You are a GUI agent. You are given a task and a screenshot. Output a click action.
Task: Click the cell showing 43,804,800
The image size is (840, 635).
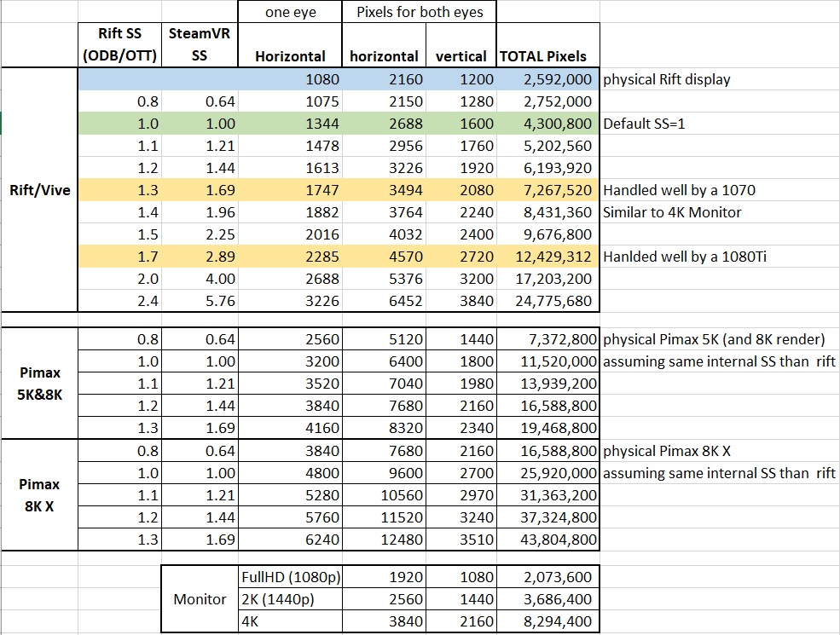548,540
